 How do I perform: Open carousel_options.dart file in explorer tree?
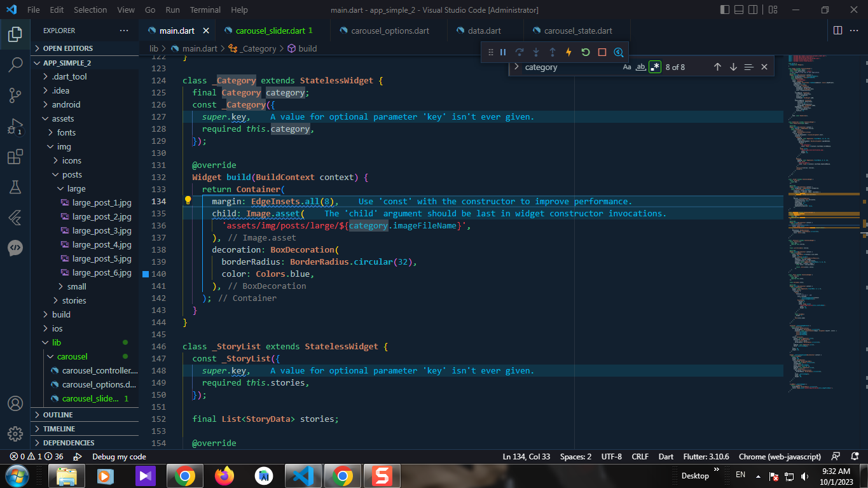pyautogui.click(x=85, y=384)
